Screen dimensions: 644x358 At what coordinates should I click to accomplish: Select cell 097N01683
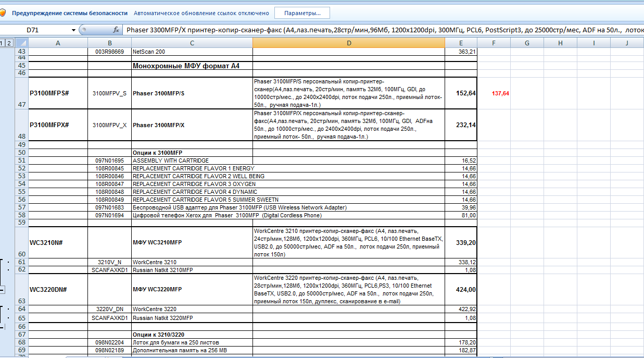(x=109, y=207)
